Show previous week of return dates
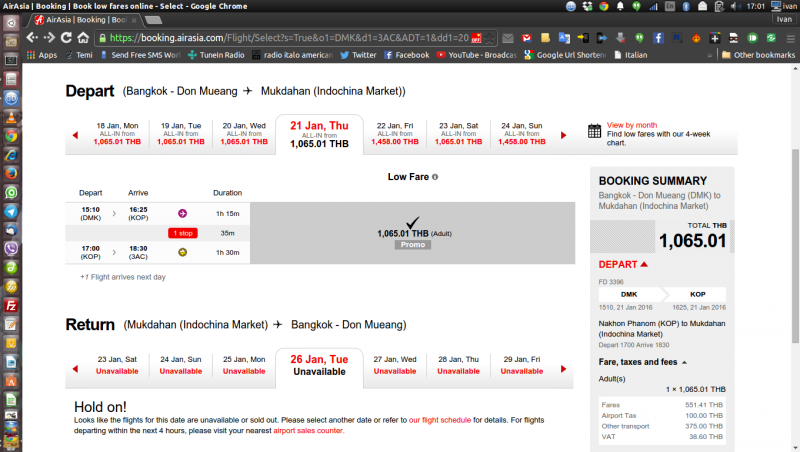The image size is (800, 452). tap(76, 369)
